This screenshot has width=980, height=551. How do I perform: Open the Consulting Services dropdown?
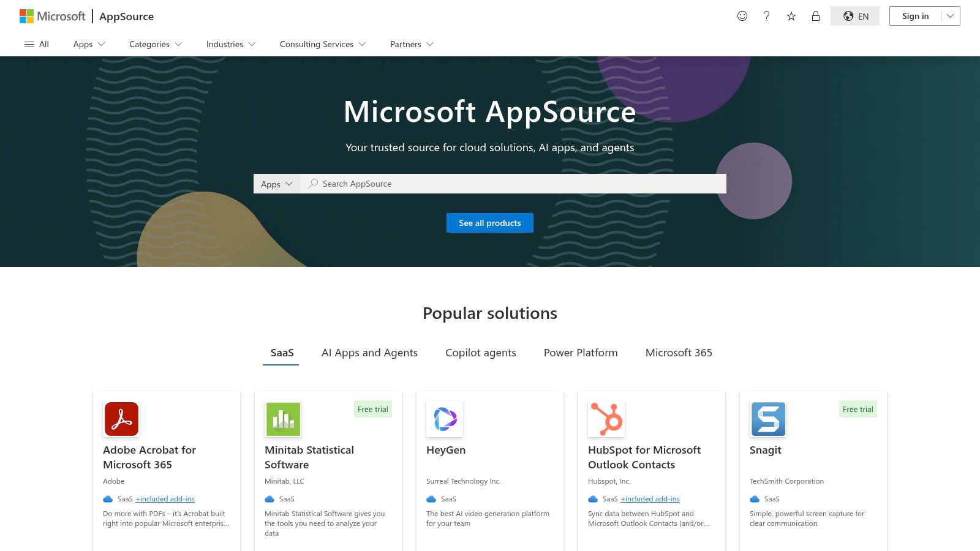click(x=322, y=44)
